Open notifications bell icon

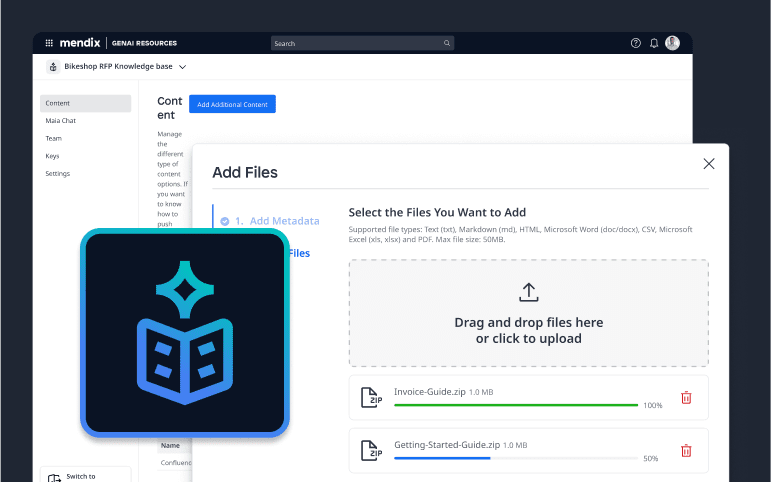(x=654, y=43)
